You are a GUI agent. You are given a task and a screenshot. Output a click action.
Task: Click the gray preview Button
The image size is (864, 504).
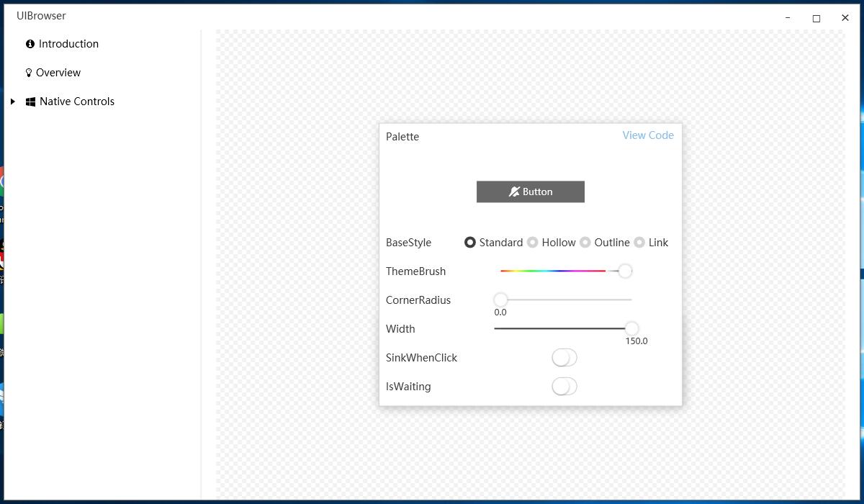pyautogui.click(x=531, y=192)
